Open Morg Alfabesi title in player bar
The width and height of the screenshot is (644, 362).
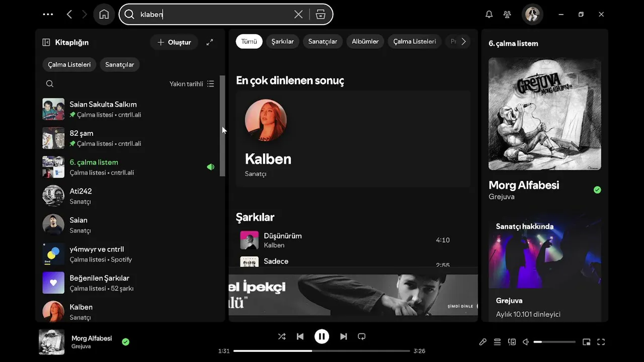[92, 338]
